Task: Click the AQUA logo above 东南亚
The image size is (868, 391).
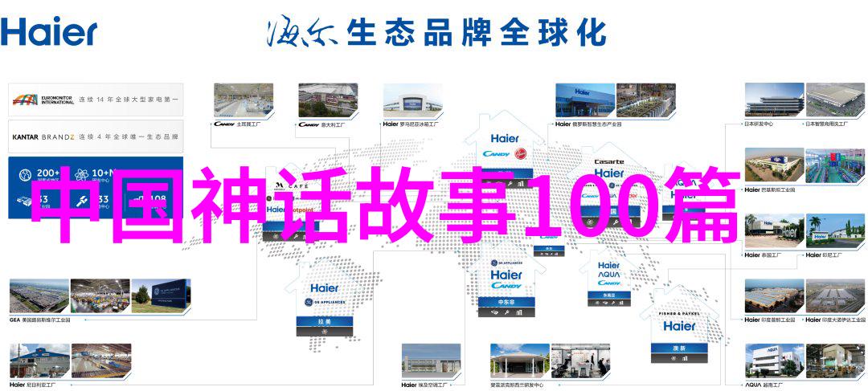Action: click(609, 275)
